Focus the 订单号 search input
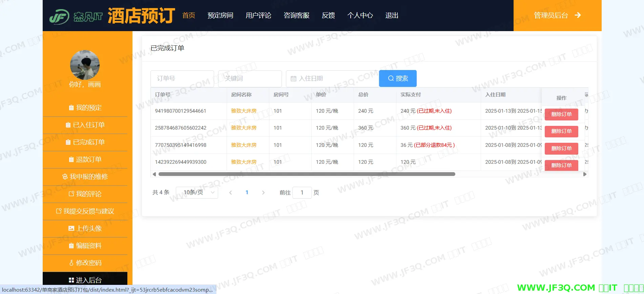The image size is (644, 294). pyautogui.click(x=182, y=78)
